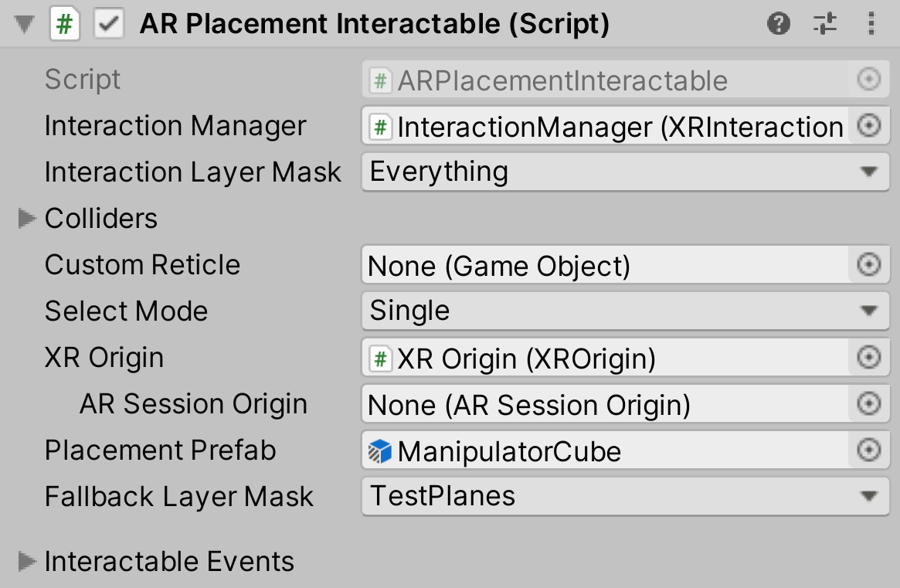Image resolution: width=900 pixels, height=588 pixels.
Task: Open the object picker for Placement Prefab
Action: (870, 450)
